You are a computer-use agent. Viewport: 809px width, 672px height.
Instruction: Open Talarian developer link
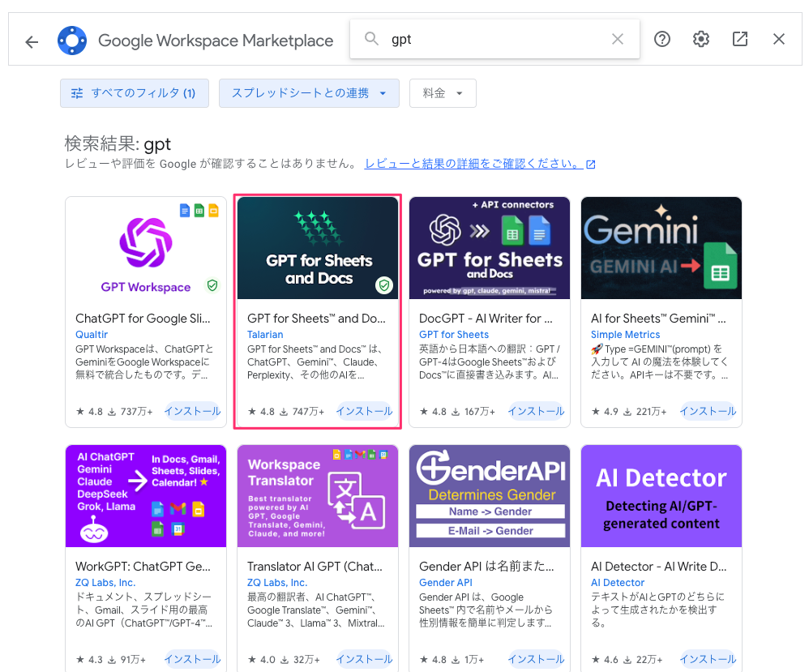point(265,335)
